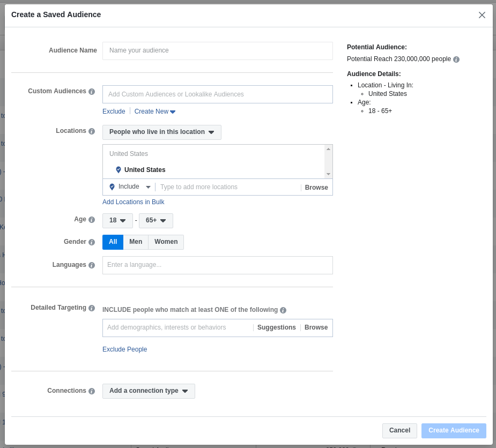
Task: Click info icon next to Custom Audiences
Action: point(92,92)
